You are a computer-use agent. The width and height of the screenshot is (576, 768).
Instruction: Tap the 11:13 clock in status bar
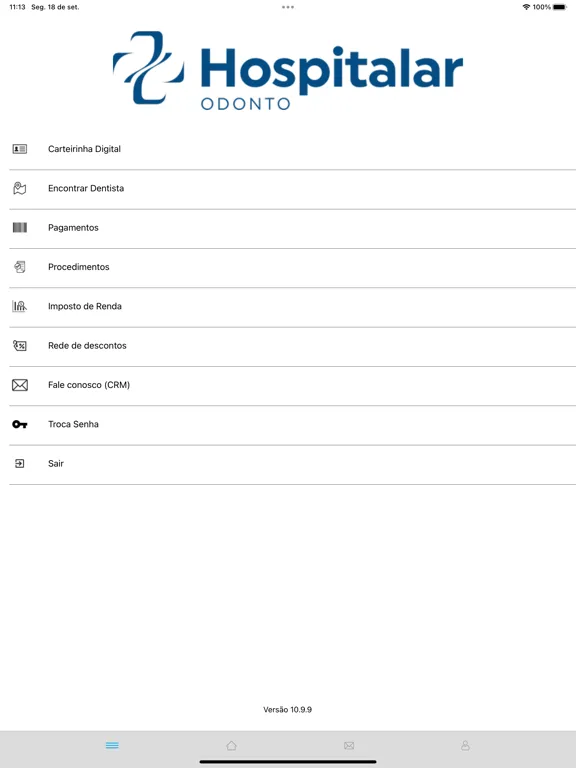(17, 7)
